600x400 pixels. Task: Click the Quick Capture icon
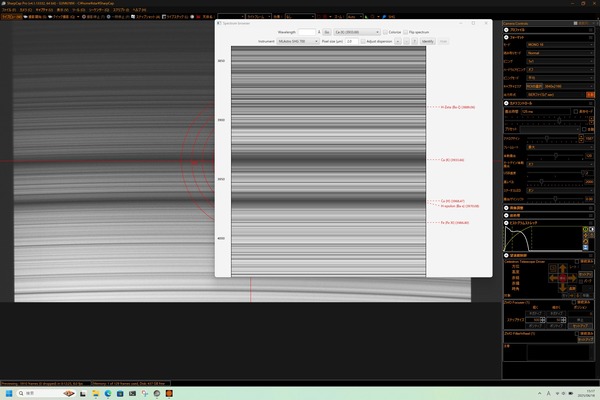50,17
